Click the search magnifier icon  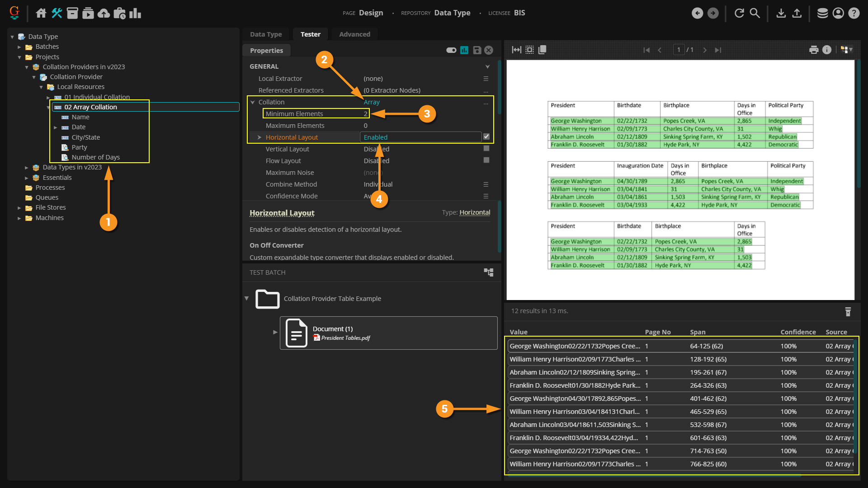755,13
